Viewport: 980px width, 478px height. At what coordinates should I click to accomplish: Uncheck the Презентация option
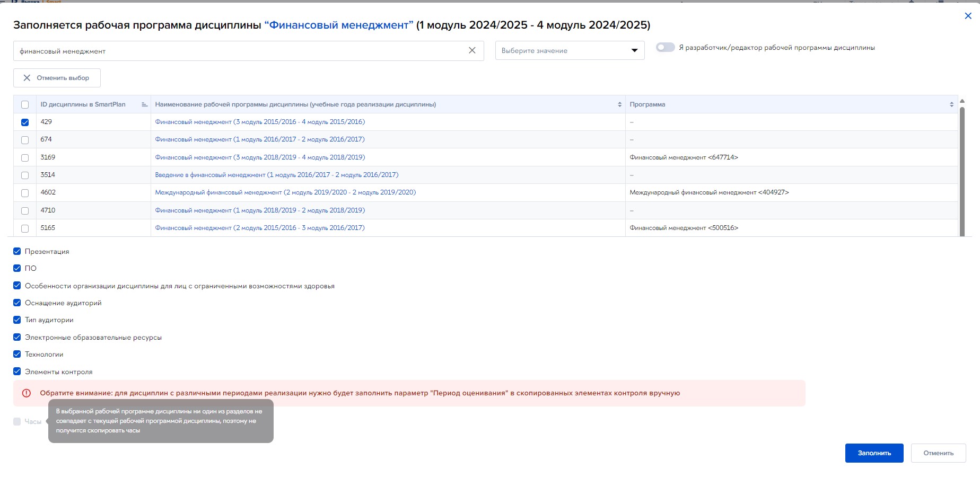point(17,251)
